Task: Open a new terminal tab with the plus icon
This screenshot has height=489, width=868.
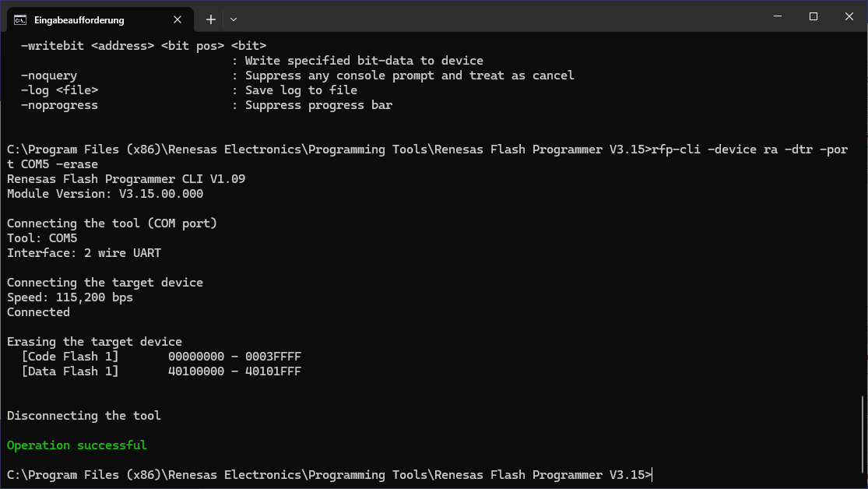Action: coord(210,19)
